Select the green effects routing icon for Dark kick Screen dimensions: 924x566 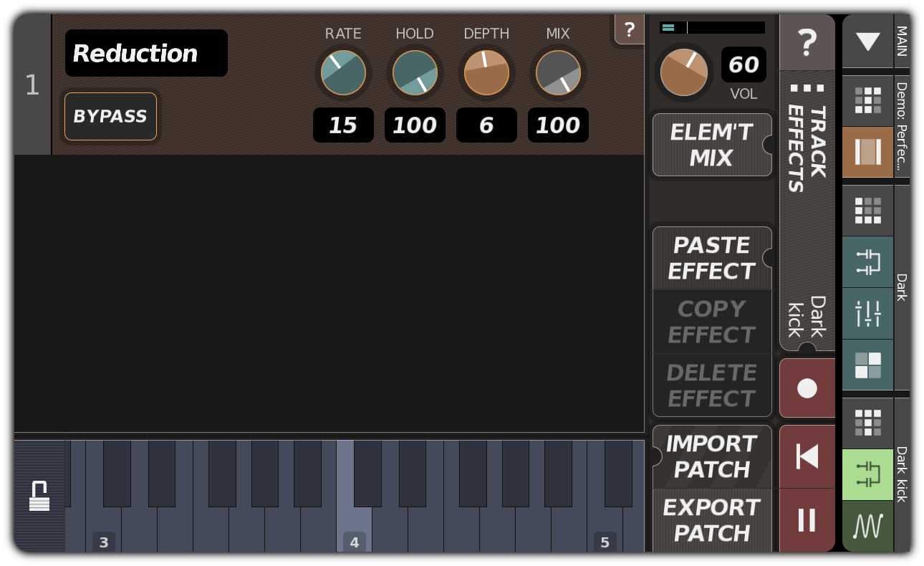click(x=867, y=475)
